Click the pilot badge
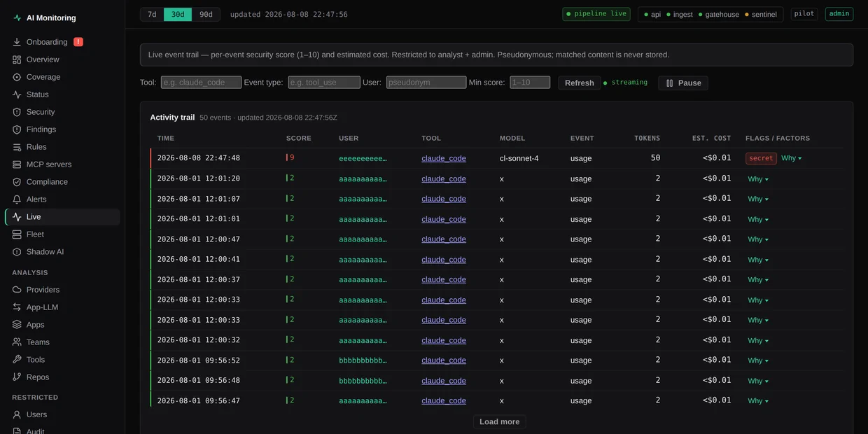This screenshot has height=434, width=868. (x=804, y=14)
